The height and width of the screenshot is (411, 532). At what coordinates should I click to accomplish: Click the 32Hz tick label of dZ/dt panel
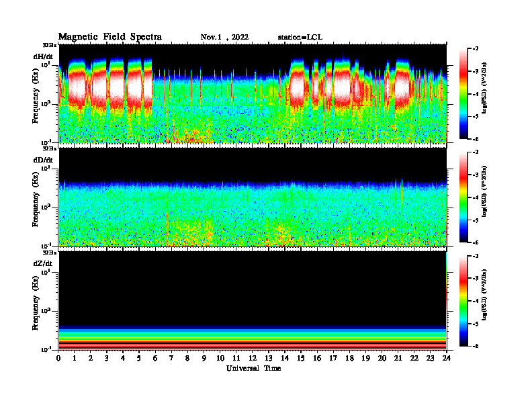[50, 253]
